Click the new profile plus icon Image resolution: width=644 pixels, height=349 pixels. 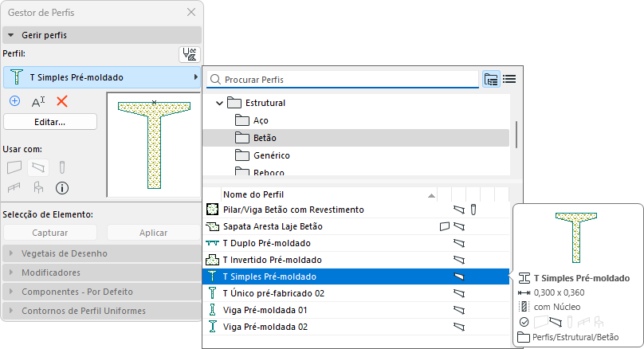[x=14, y=101]
